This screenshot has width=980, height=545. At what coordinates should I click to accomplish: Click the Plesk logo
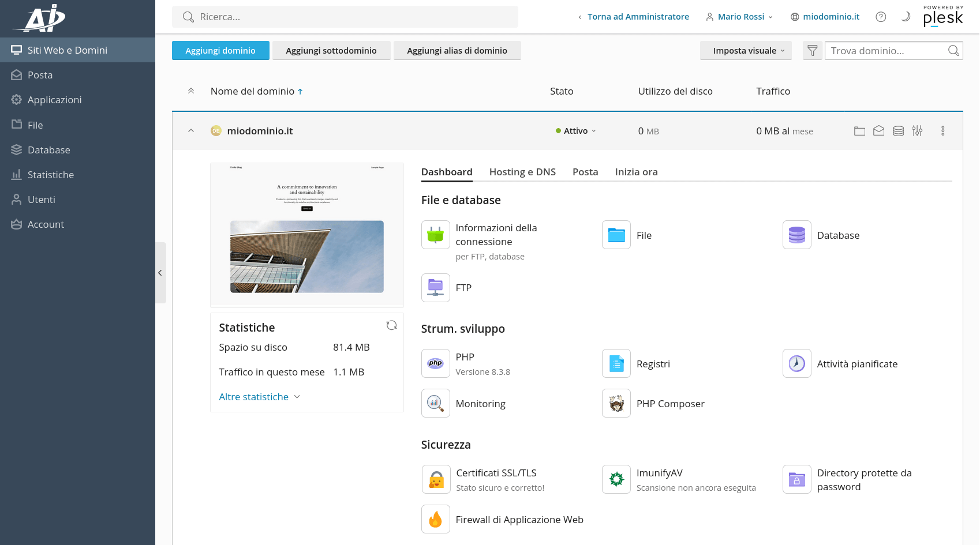[x=943, y=16]
